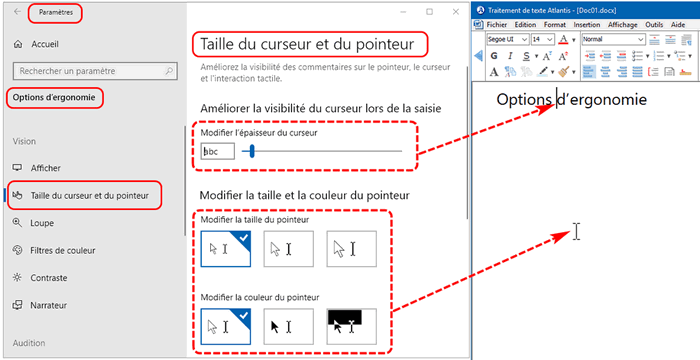
Task: Click the ruler tabs icon
Action: coord(685,72)
